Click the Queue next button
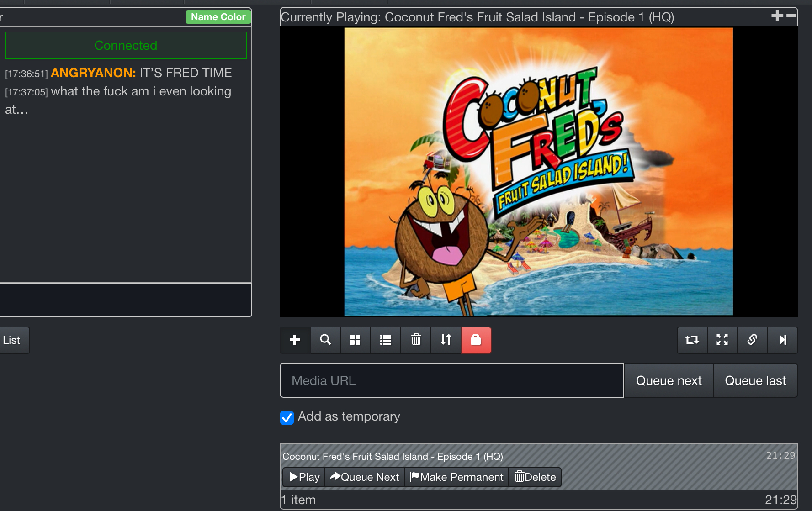812x511 pixels. click(x=669, y=380)
